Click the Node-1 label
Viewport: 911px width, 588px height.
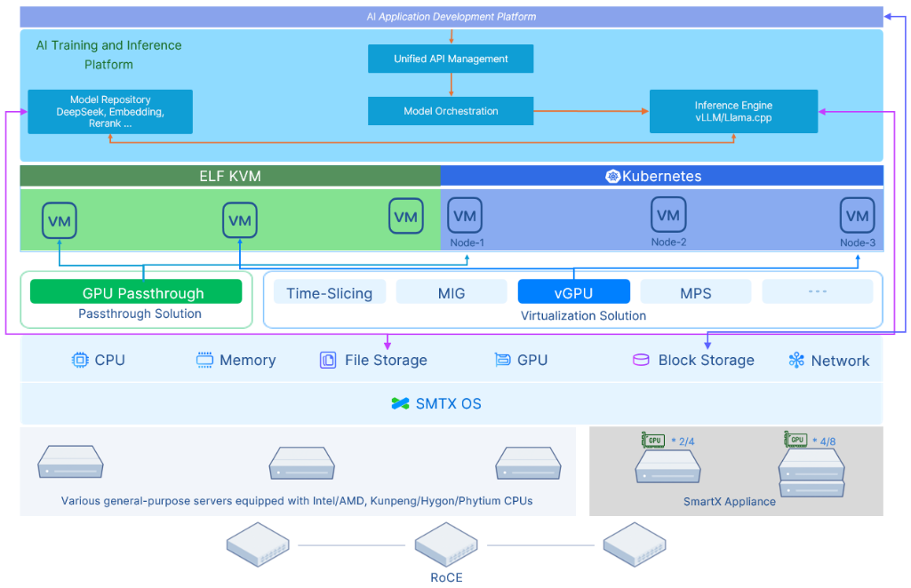(x=467, y=242)
